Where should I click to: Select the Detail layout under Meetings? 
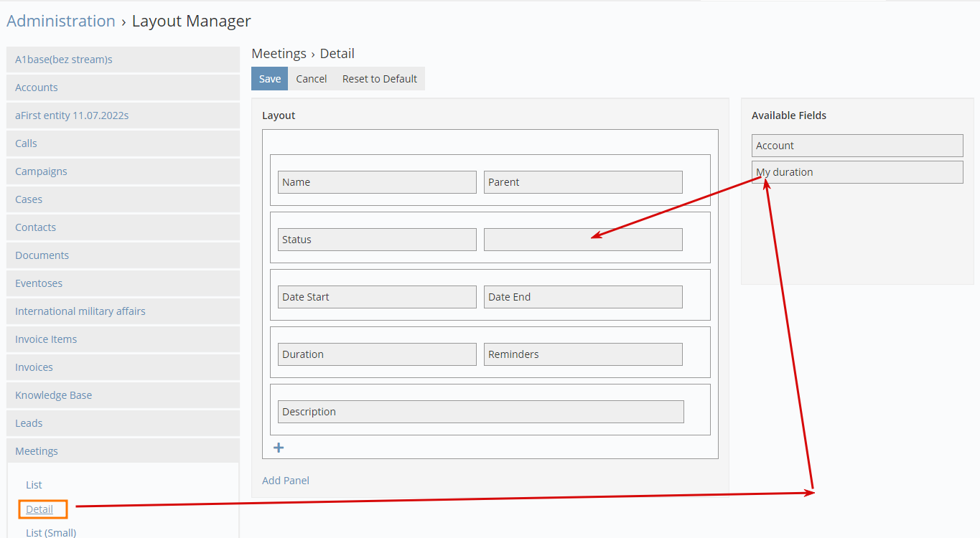pyautogui.click(x=39, y=509)
